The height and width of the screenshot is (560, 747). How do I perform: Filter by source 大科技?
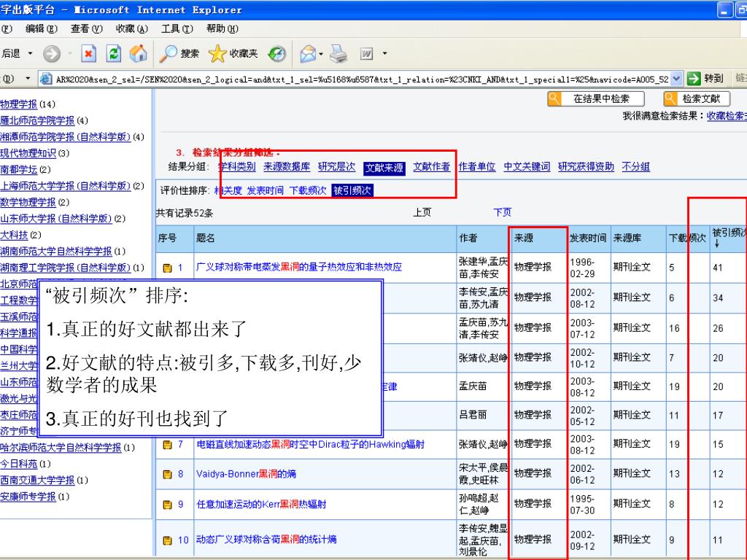[x=14, y=235]
